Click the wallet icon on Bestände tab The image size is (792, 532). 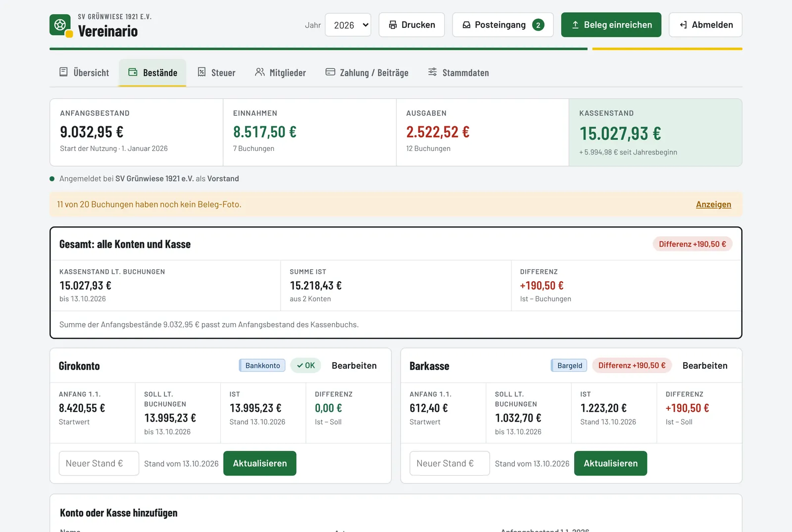[133, 72]
